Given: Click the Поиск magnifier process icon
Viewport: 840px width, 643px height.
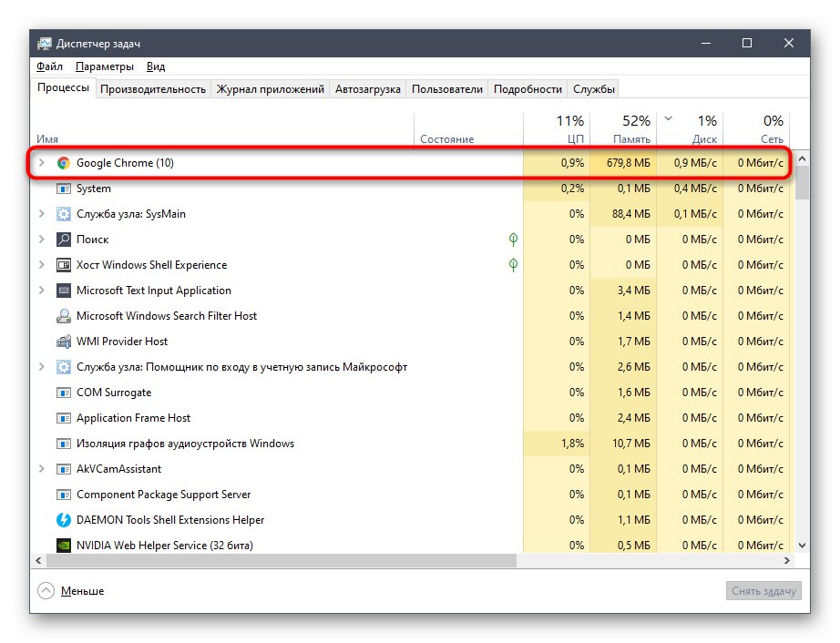Looking at the screenshot, I should pos(64,240).
